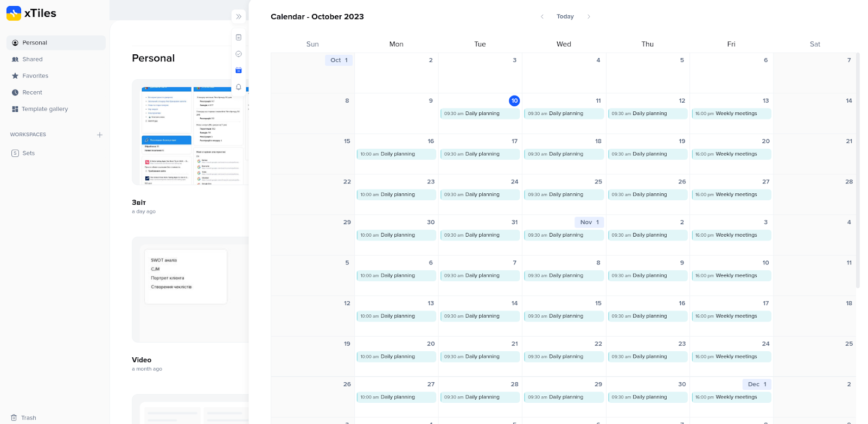Click the Video project title

[x=142, y=360]
